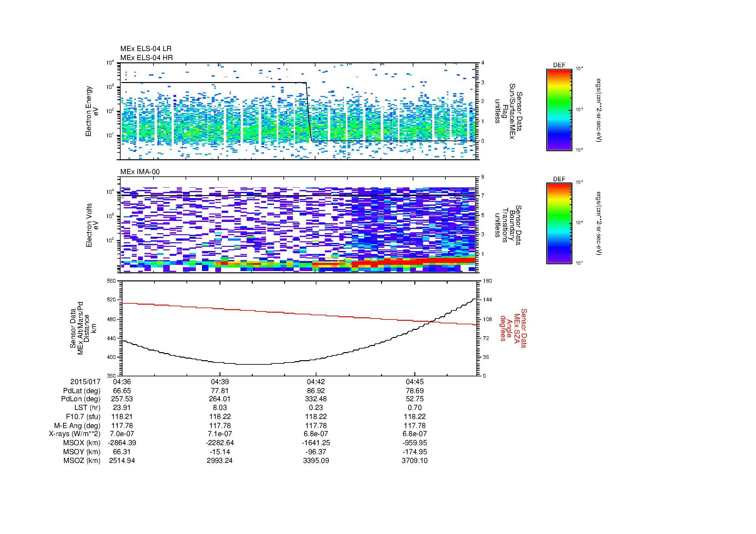Screen dimensions: 756x534
Task: Click the 'M-E Ang (deg)' row label
Action: (77, 425)
